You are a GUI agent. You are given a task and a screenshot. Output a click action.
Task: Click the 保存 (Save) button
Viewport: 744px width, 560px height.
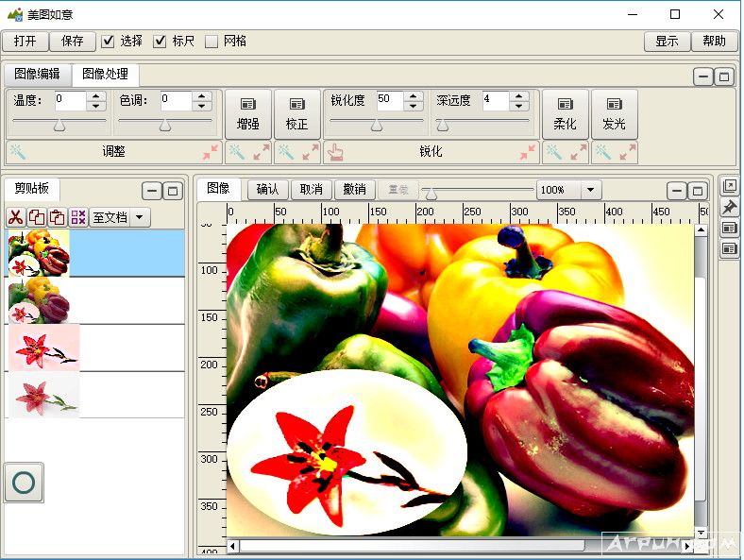pyautogui.click(x=73, y=41)
